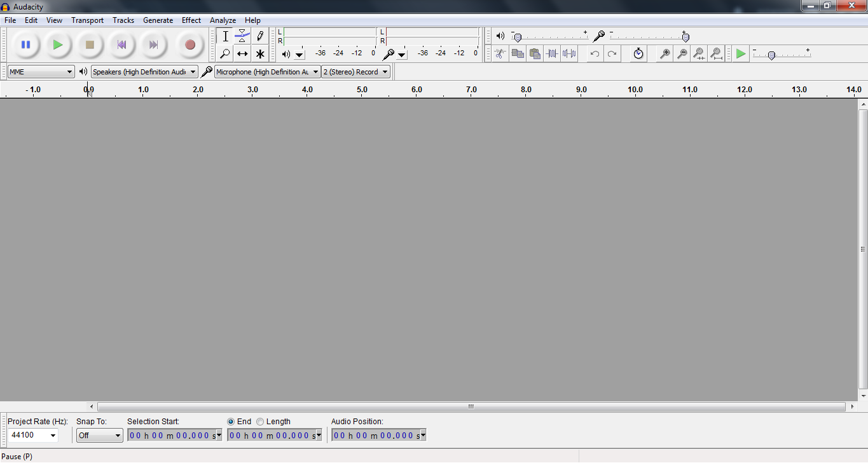Skip to Start of the track

coord(121,45)
